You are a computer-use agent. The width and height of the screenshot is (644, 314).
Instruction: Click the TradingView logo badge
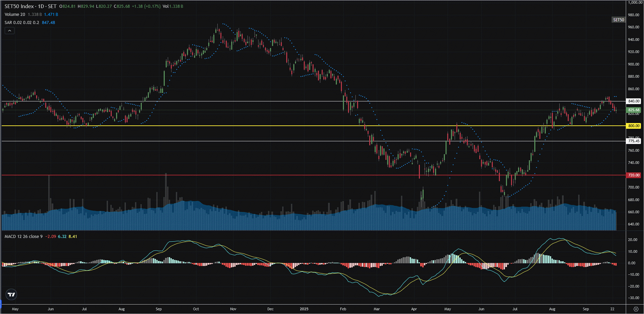pyautogui.click(x=11, y=294)
